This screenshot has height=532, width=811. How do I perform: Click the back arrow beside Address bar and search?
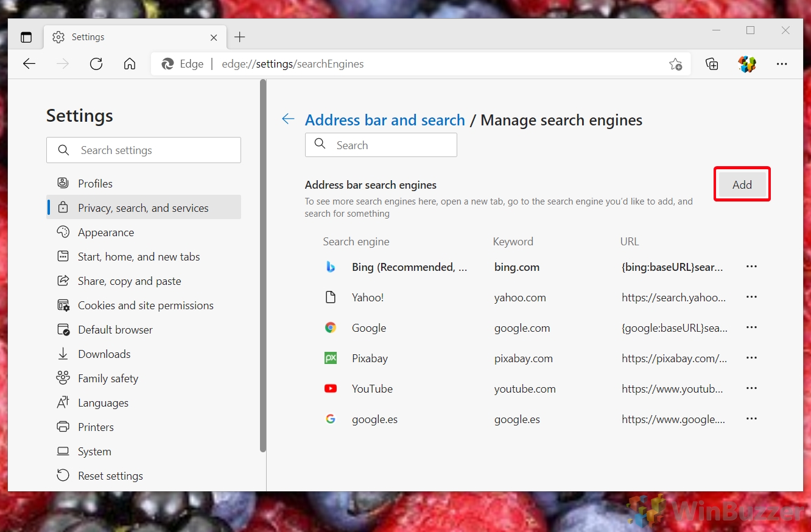tap(288, 119)
